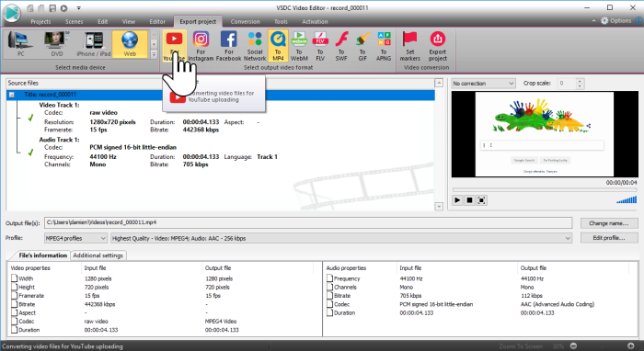Screen dimensions: 644x351
Task: Toggle the Height video property box
Action: tap(15, 287)
